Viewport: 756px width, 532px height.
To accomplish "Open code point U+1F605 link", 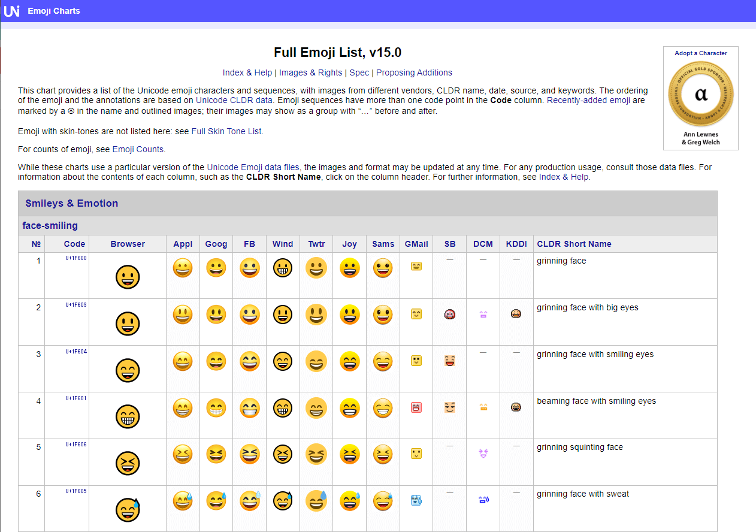I will [76, 491].
